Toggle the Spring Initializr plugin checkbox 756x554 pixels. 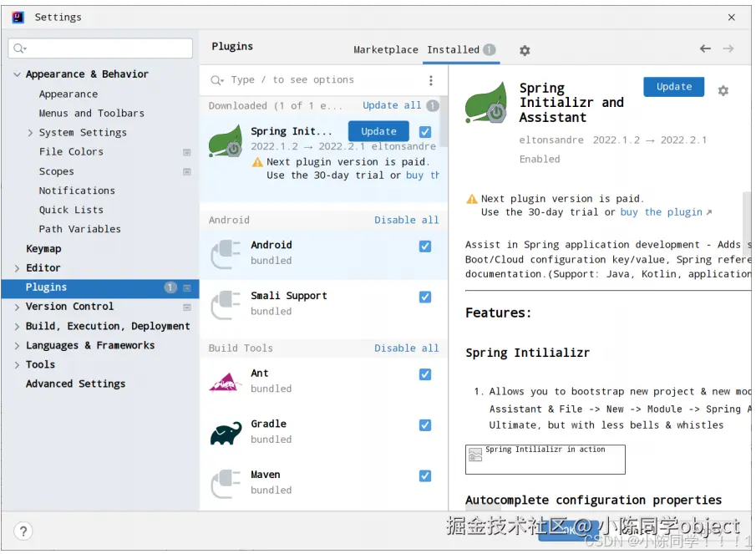(x=424, y=132)
